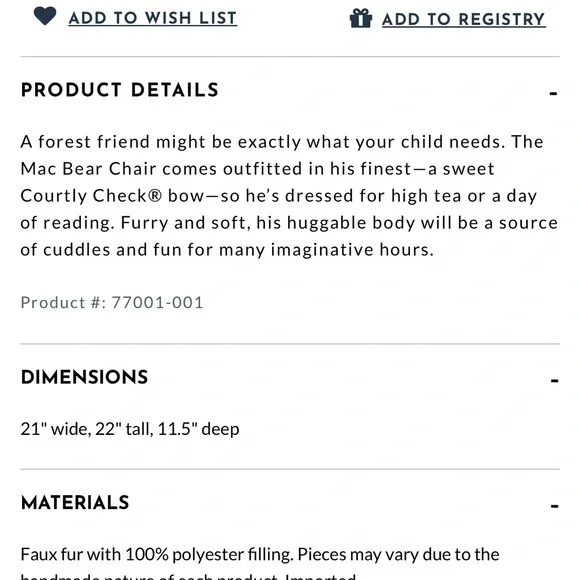Click the Product Details heading
Viewport: 580px width, 580px height.
[x=120, y=90]
